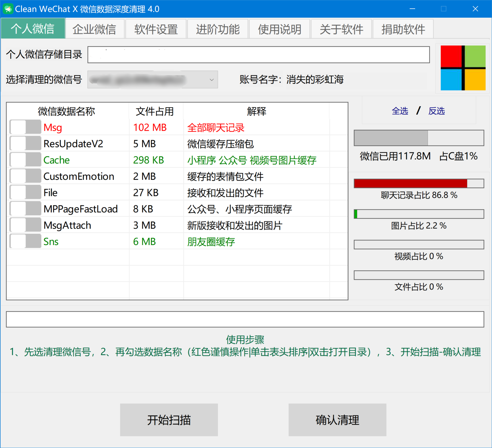The image size is (492, 448).
Task: Select the File data name
Action: pyautogui.click(x=51, y=193)
